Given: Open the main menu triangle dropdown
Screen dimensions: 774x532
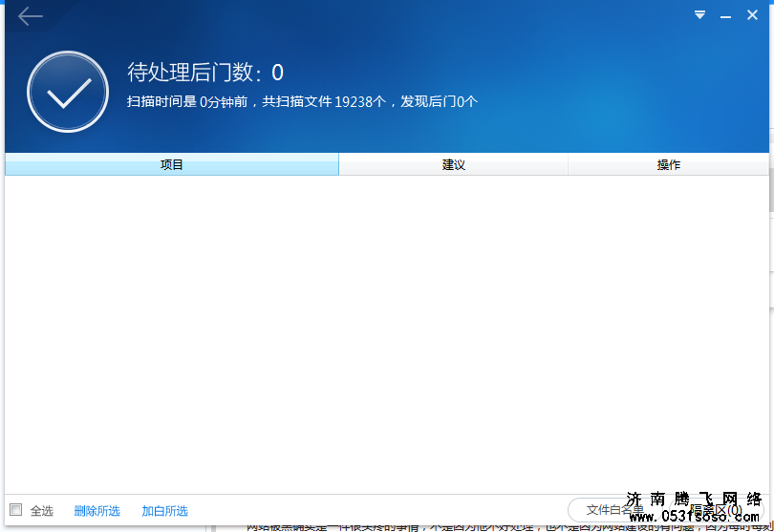Looking at the screenshot, I should [699, 15].
